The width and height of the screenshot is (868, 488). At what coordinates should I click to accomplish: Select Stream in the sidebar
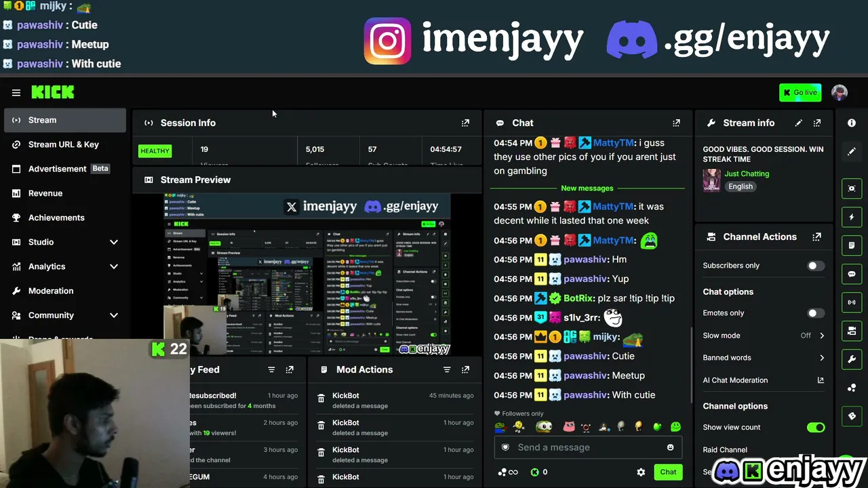pyautogui.click(x=64, y=120)
